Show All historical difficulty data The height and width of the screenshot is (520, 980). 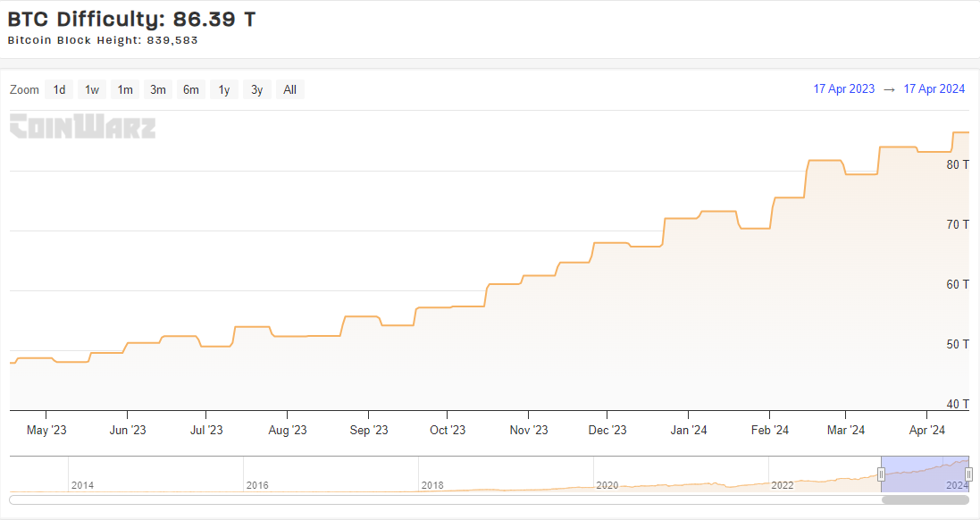point(289,89)
